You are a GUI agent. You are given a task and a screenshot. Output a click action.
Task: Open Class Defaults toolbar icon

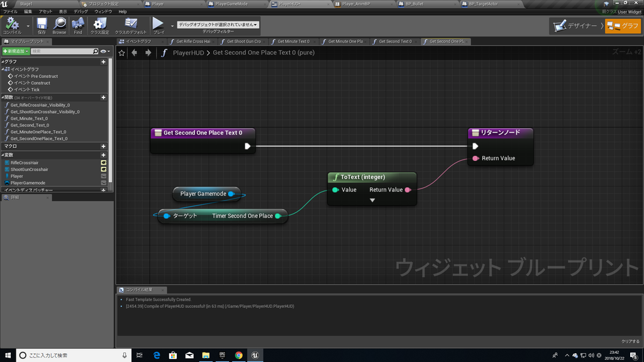click(131, 25)
